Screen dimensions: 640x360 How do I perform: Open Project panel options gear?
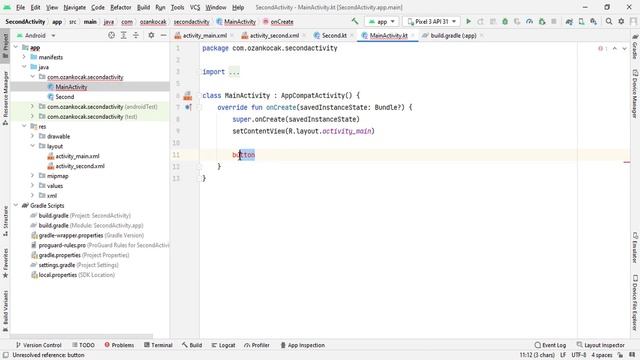click(151, 36)
